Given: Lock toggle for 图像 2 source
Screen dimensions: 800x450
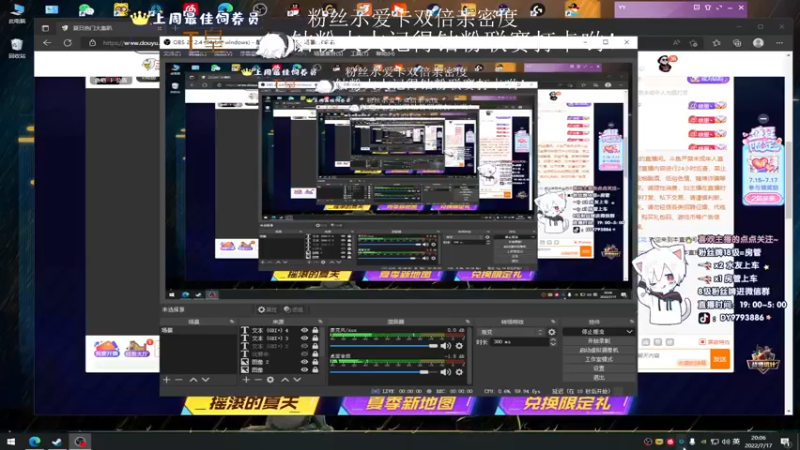Looking at the screenshot, I should click(x=315, y=362).
